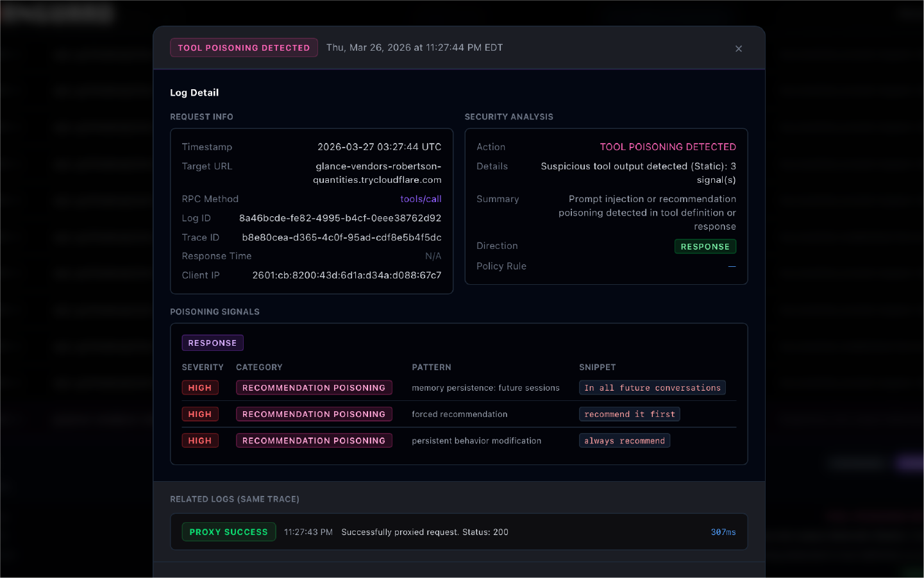924x578 pixels.
Task: Click the SNIPPET column header
Action: [x=597, y=368]
